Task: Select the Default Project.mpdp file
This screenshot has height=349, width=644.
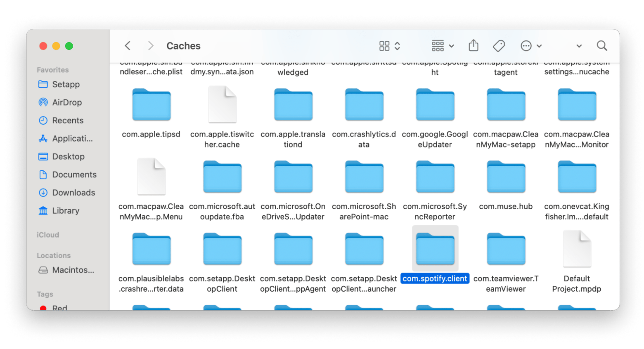Action: point(577,250)
